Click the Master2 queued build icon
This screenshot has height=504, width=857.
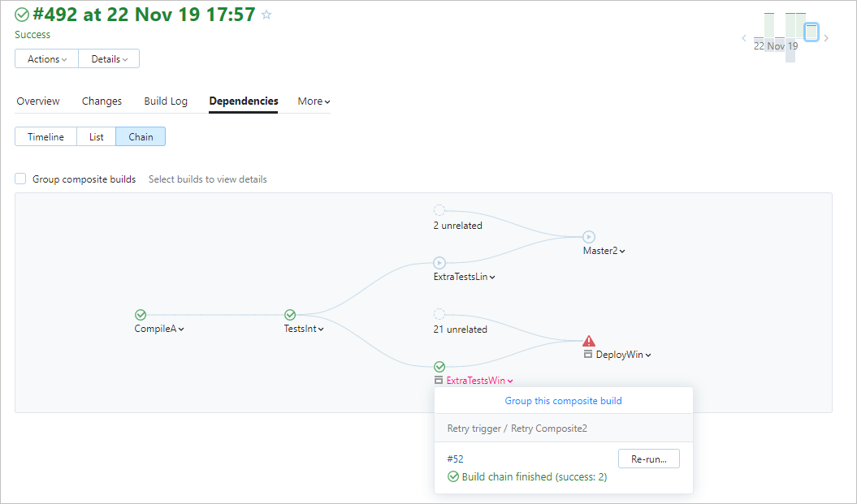589,237
